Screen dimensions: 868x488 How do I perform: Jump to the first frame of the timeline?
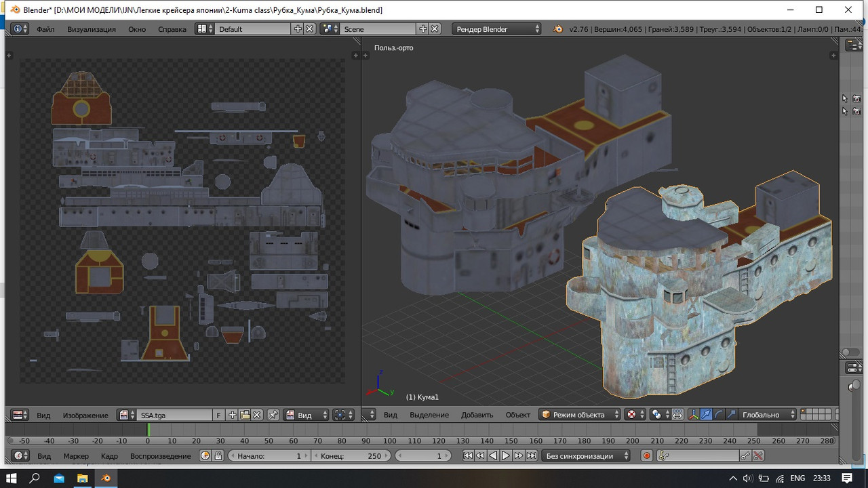click(468, 456)
